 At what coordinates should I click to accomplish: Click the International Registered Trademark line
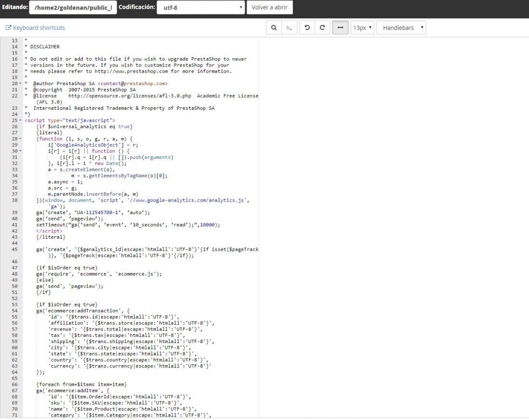tap(124, 108)
